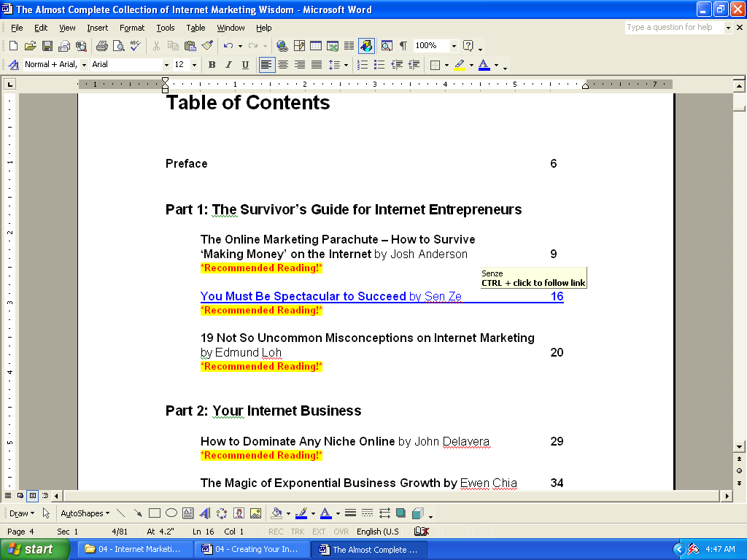This screenshot has width=747, height=560.
Task: Toggle Bold formatting
Action: [212, 65]
